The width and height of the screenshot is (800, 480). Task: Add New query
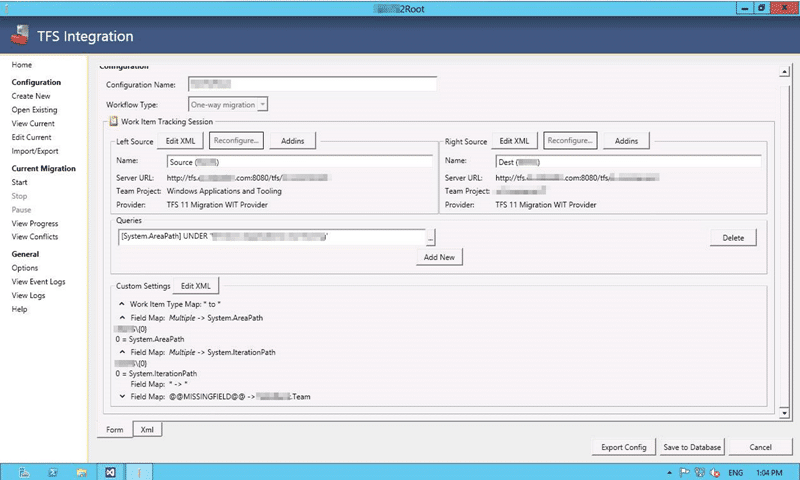[x=439, y=257]
